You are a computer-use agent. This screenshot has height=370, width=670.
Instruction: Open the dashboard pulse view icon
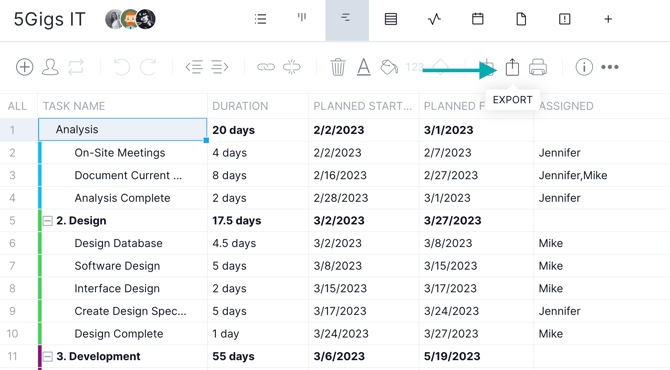click(x=434, y=19)
